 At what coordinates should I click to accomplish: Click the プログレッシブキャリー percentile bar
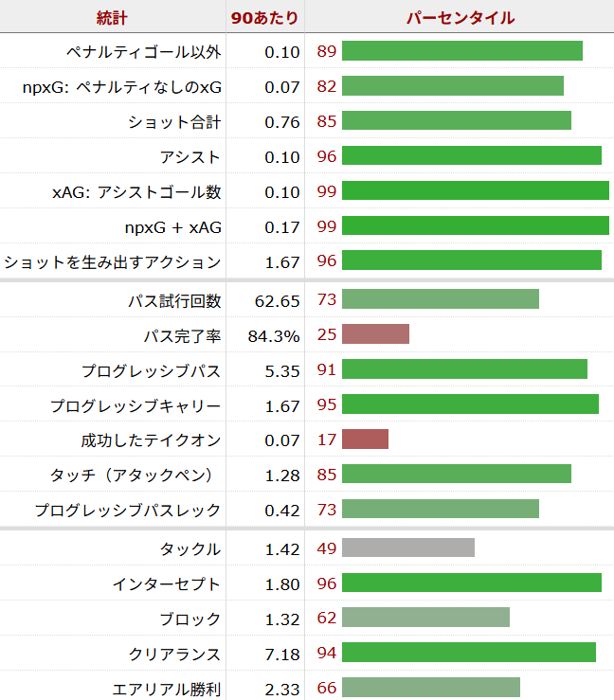[x=470, y=404]
